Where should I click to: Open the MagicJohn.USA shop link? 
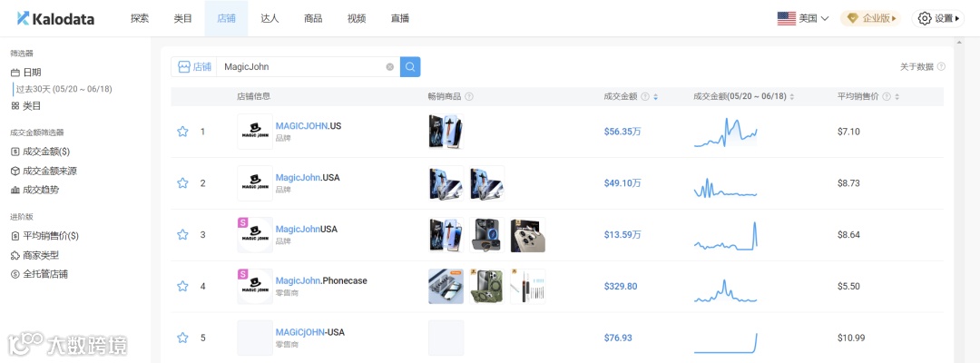point(308,178)
